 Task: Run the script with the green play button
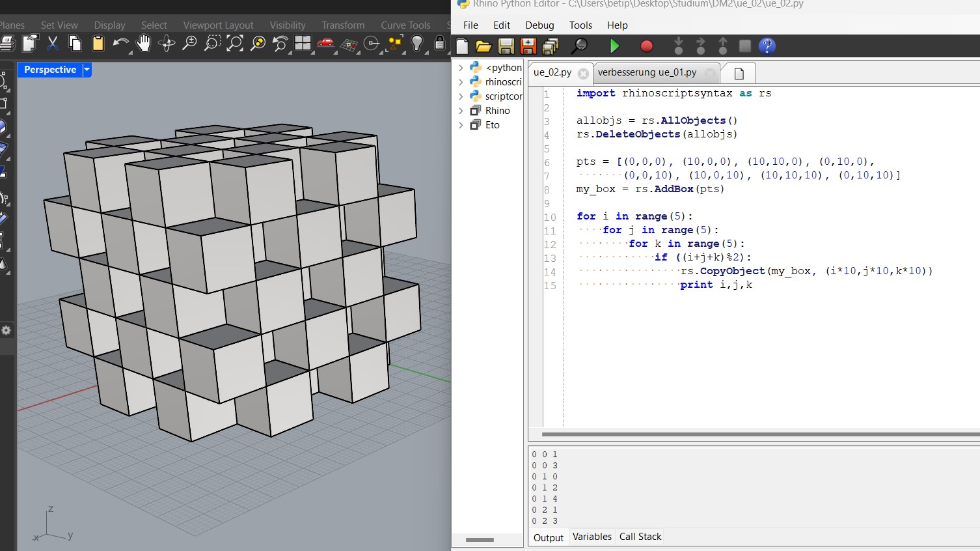pos(614,46)
